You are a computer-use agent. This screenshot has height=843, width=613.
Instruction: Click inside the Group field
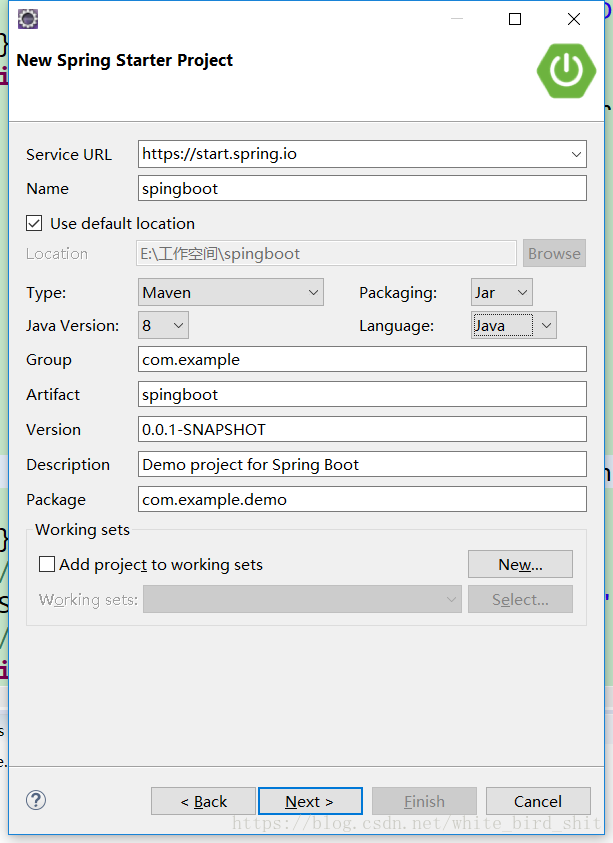362,359
